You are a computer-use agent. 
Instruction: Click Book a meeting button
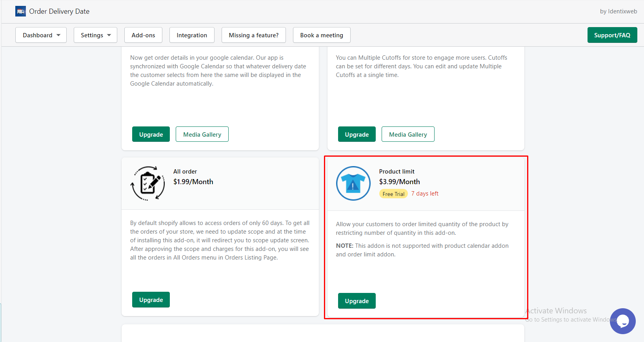(x=322, y=35)
